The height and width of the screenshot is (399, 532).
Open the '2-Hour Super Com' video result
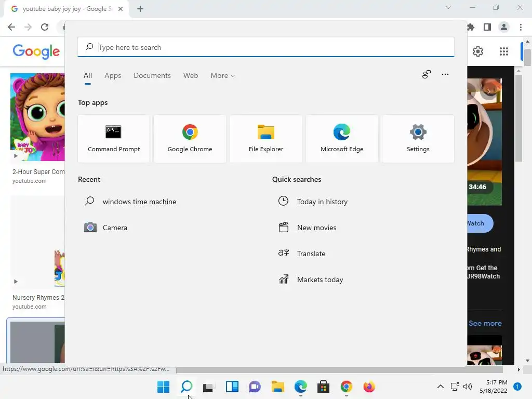pos(38,171)
